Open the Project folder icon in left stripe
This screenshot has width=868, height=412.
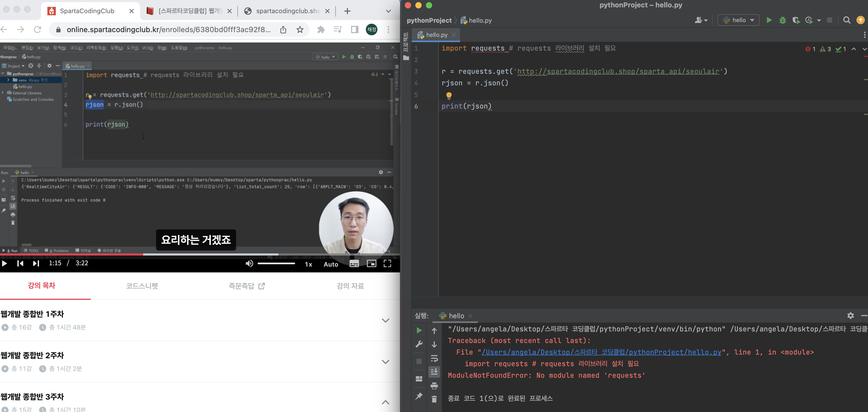tap(406, 58)
